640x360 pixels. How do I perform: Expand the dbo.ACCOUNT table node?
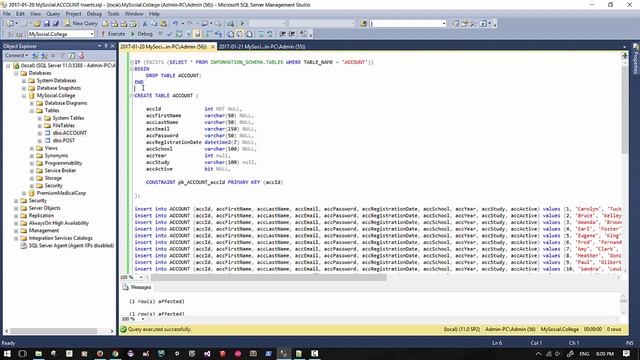click(x=40, y=133)
